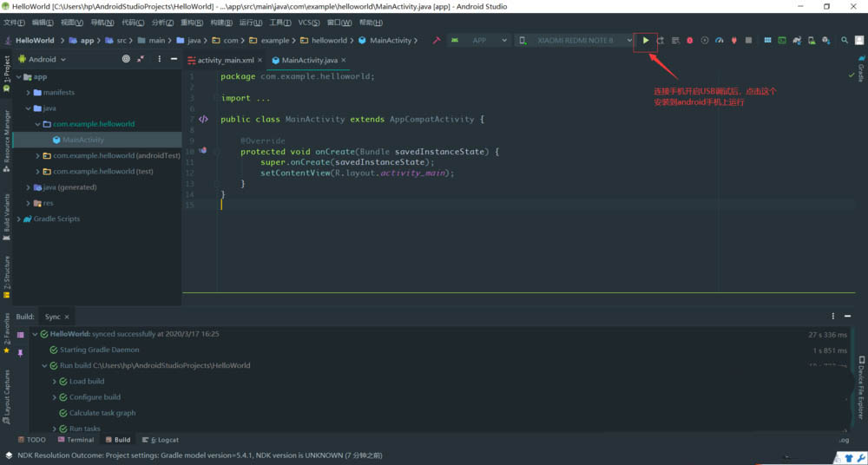
Task: Open the TODO tool window tab
Action: (32, 440)
